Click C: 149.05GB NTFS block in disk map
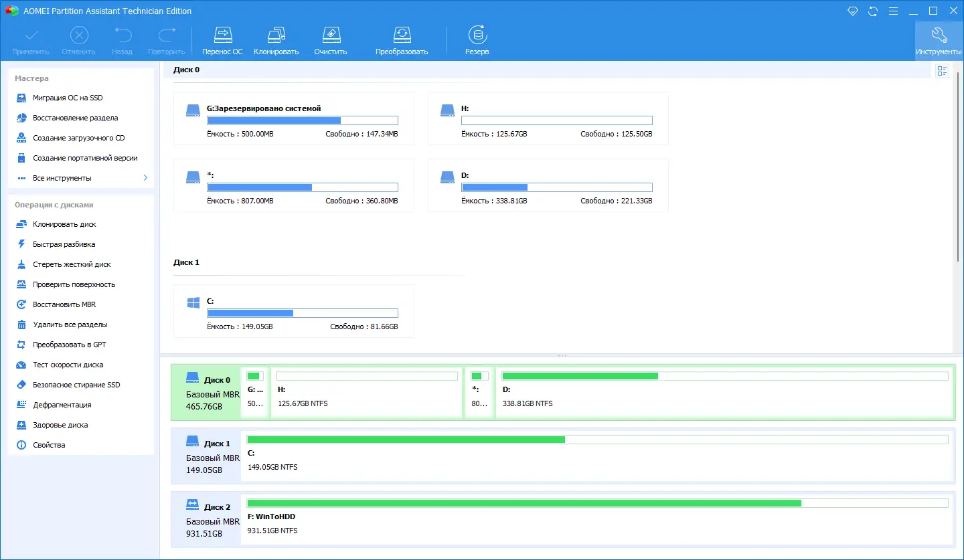 tap(597, 456)
